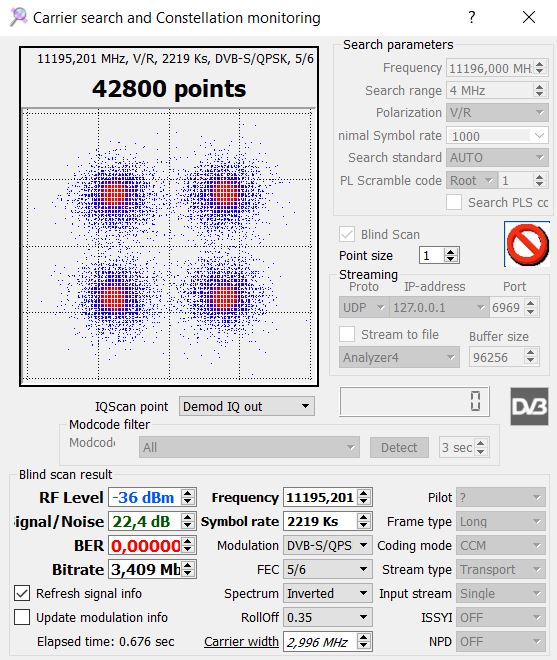Click the Detect button
This screenshot has width=557, height=660.
(x=399, y=447)
